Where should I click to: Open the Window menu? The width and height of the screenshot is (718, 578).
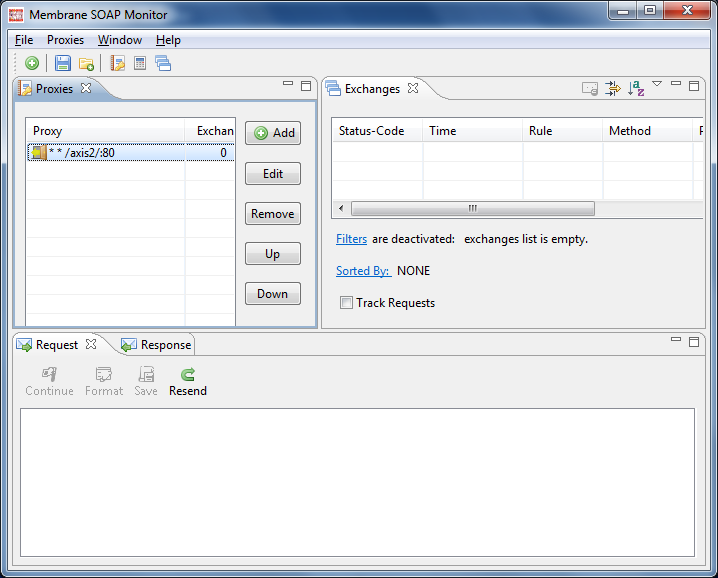tap(120, 40)
